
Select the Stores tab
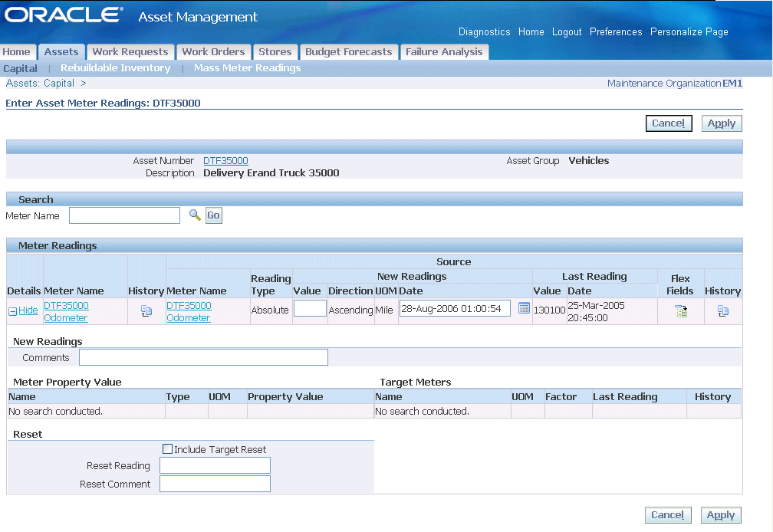pos(275,51)
